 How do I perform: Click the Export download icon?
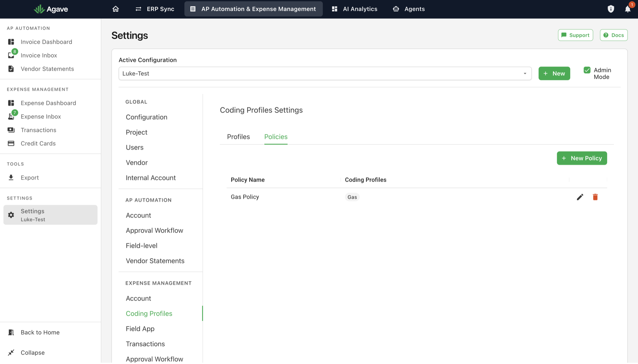[x=11, y=178]
